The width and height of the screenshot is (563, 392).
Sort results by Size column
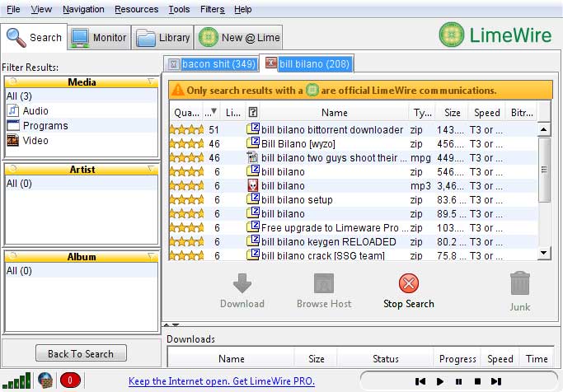click(x=452, y=113)
